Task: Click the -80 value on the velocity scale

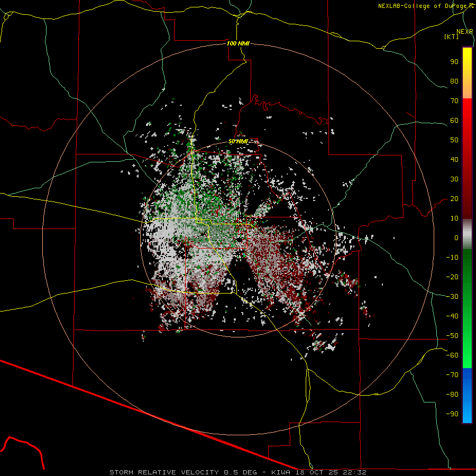Action: pyautogui.click(x=452, y=395)
